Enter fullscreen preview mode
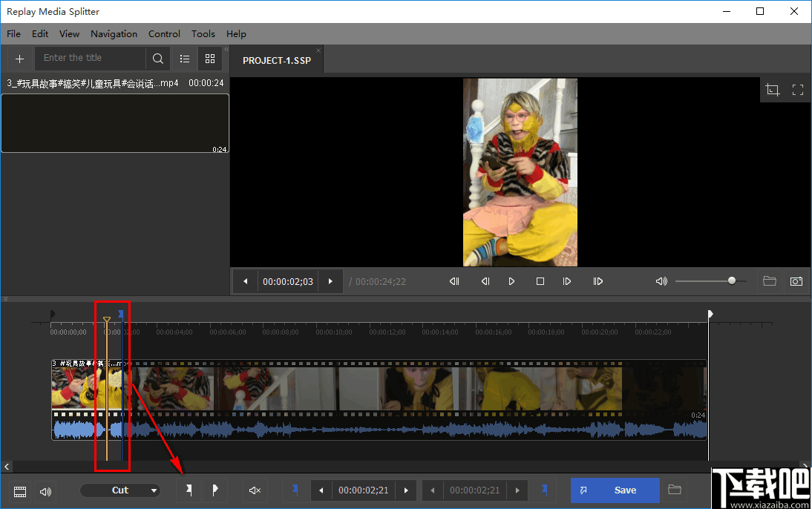The height and width of the screenshot is (509, 812). point(798,89)
